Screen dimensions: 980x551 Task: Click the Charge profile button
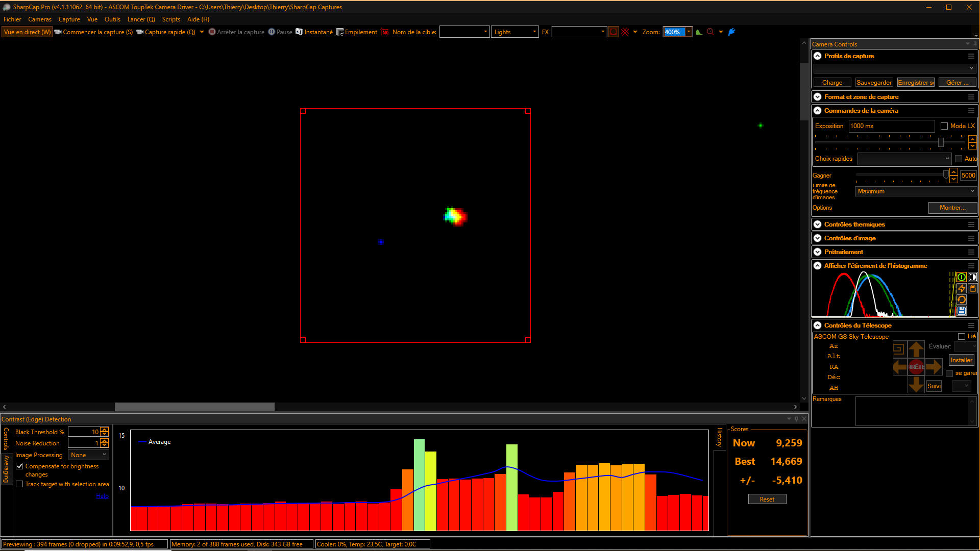click(832, 83)
